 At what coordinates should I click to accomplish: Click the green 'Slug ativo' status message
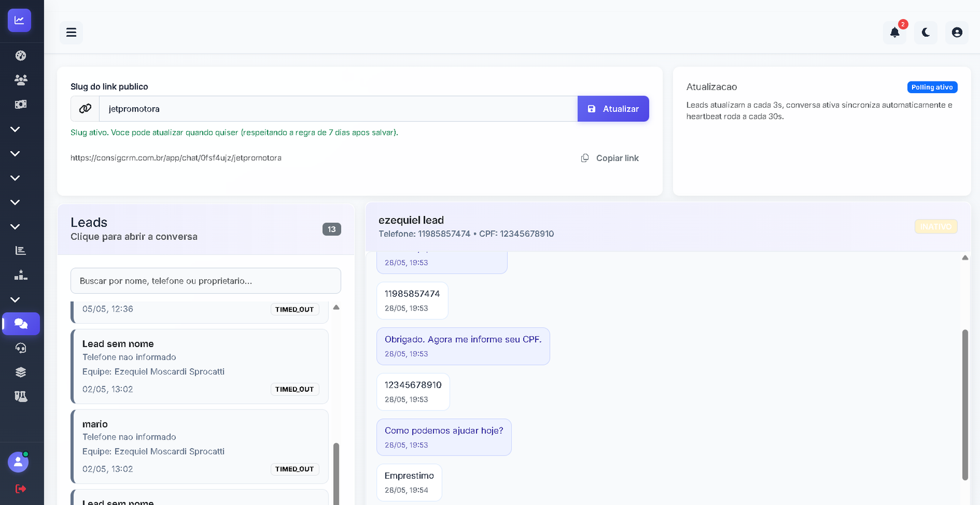pyautogui.click(x=234, y=132)
